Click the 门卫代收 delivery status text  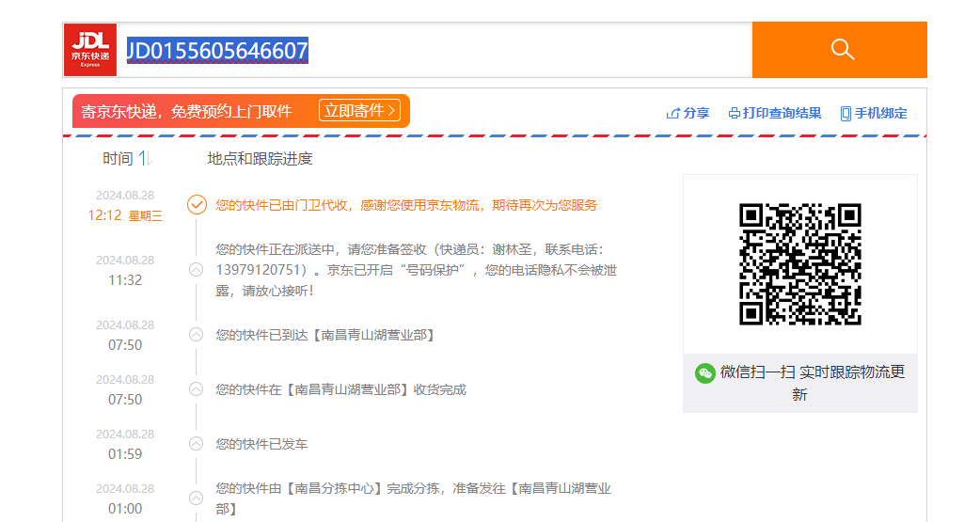tap(406, 205)
